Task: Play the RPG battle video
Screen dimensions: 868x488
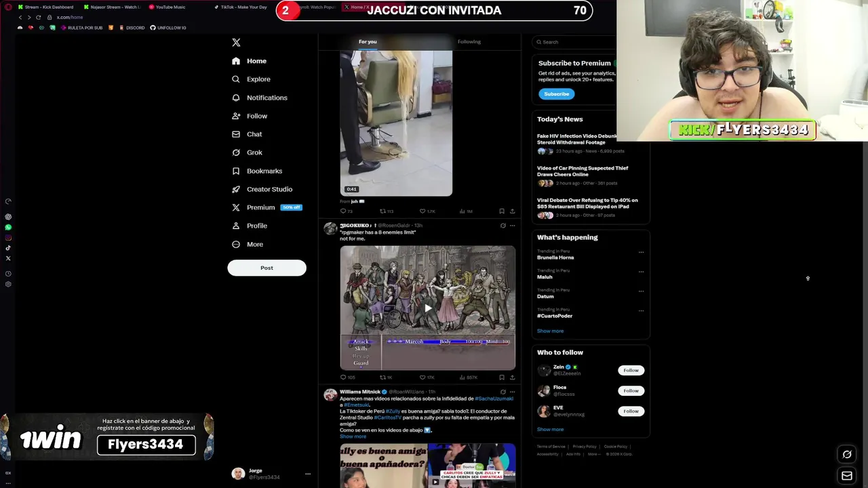Action: click(427, 308)
